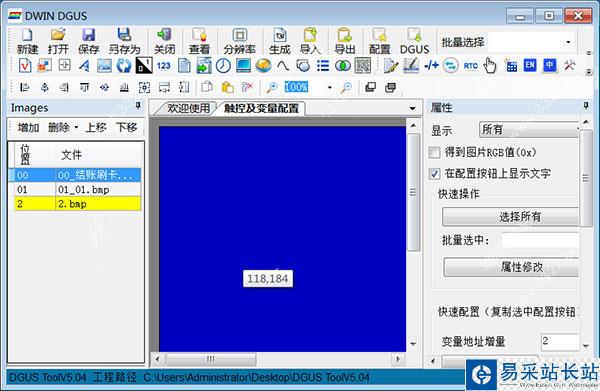
Task: Open the 配置 (Config) toolbar icon
Action: [x=379, y=41]
